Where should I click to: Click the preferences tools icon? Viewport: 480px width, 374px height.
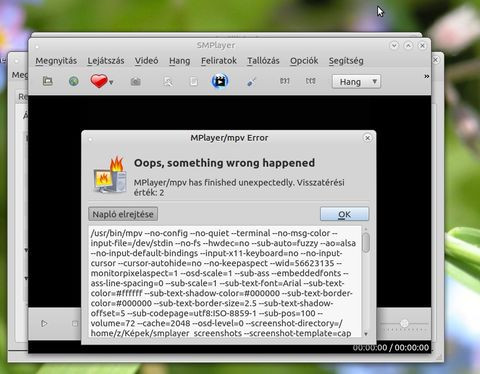(x=251, y=81)
